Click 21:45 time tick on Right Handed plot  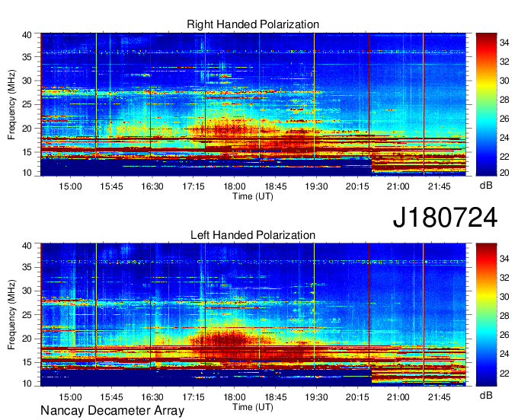coord(440,186)
